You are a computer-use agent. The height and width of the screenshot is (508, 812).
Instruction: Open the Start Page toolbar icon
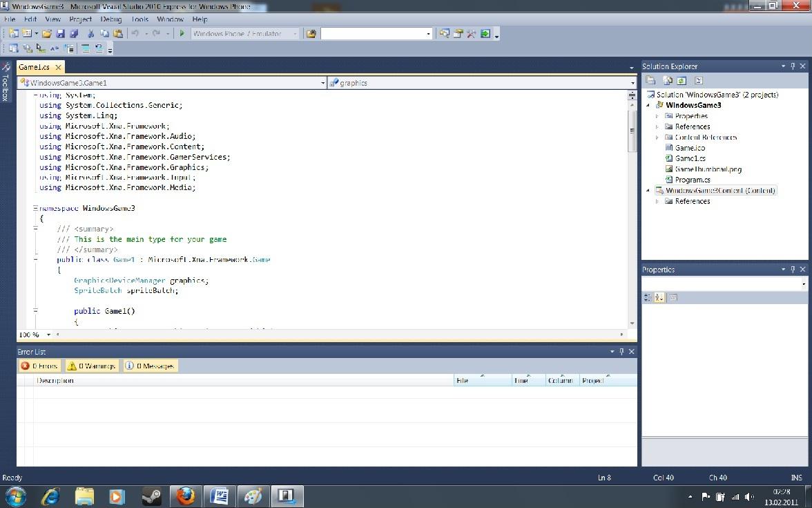(485, 33)
